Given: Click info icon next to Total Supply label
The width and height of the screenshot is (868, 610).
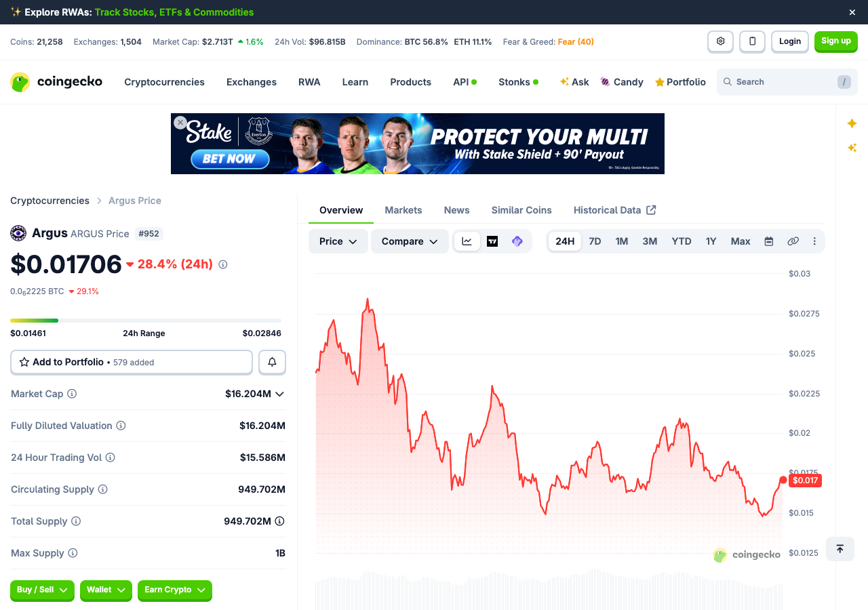Looking at the screenshot, I should pos(76,521).
